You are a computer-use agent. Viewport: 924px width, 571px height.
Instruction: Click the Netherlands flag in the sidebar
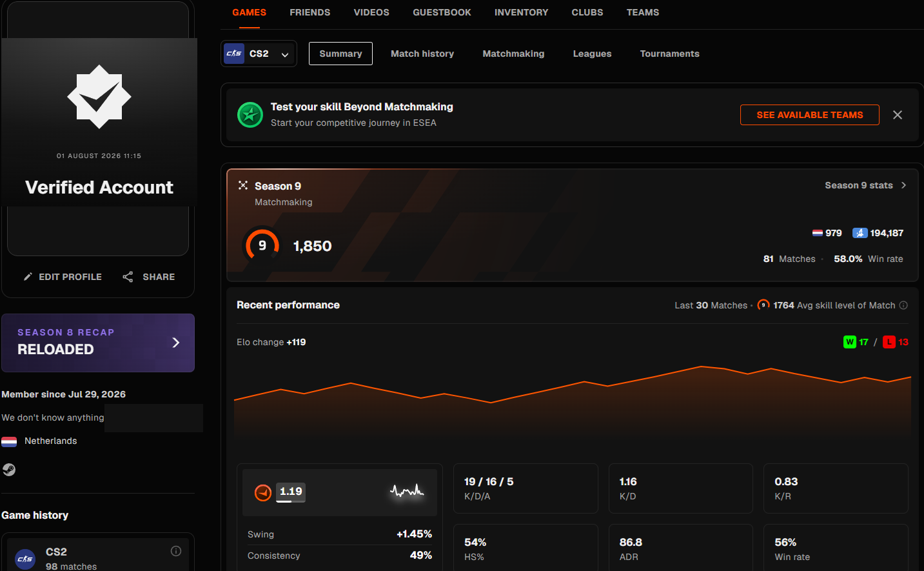[x=9, y=441]
